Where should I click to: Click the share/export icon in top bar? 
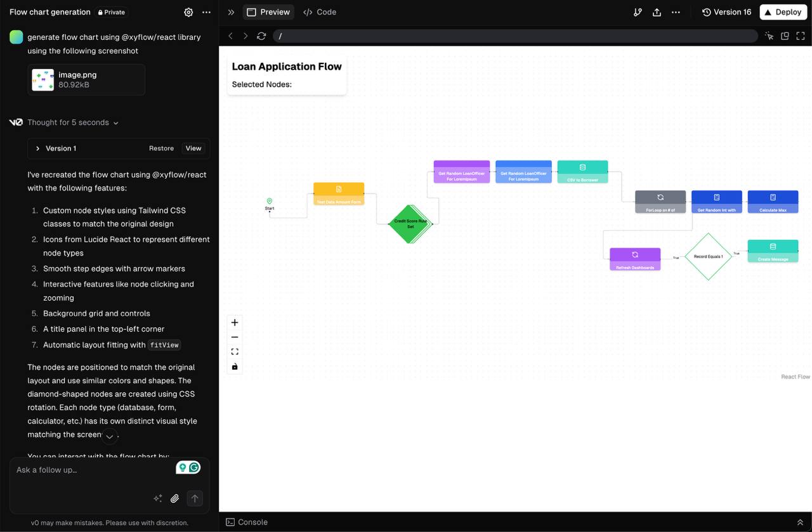point(657,12)
